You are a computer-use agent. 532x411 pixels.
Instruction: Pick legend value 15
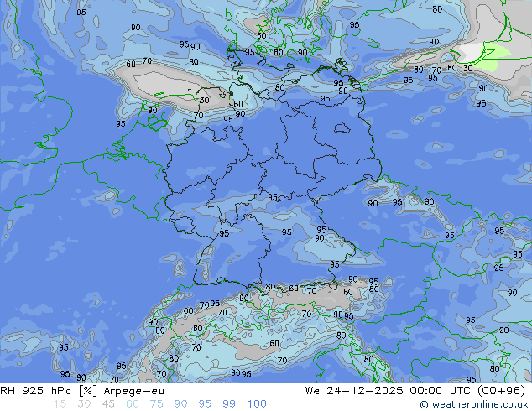pos(60,404)
